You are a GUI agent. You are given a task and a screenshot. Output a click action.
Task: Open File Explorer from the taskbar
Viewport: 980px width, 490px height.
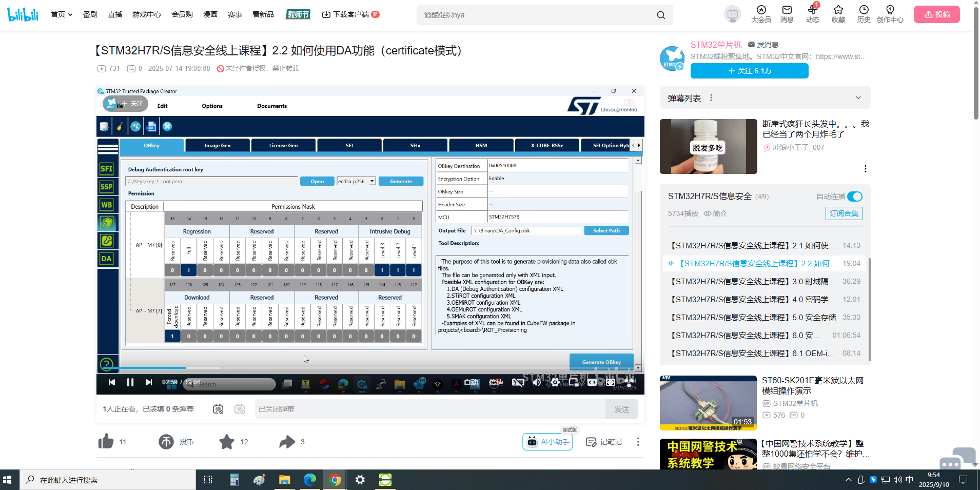285,480
